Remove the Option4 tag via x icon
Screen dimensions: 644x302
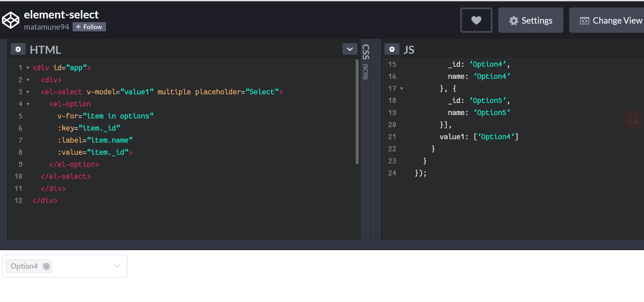(x=46, y=266)
